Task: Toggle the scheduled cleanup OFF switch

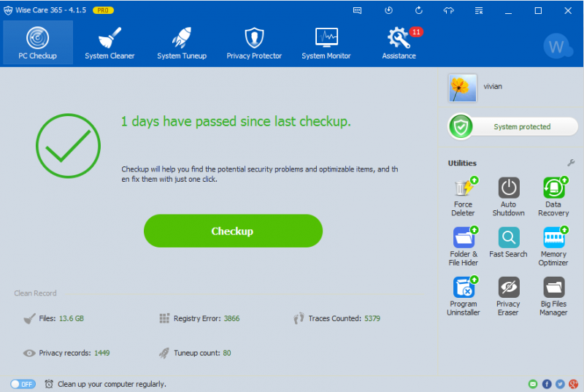Action: point(23,384)
